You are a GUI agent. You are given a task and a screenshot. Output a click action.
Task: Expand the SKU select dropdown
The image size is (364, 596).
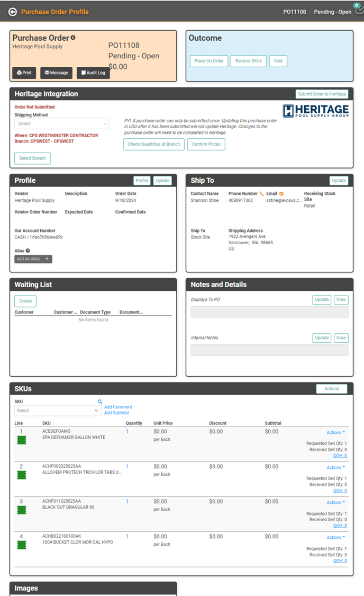(x=57, y=411)
